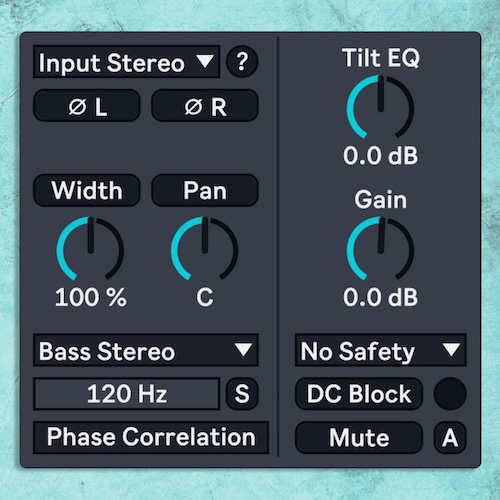Select the Width mode button
500x500 pixels.
(87, 190)
